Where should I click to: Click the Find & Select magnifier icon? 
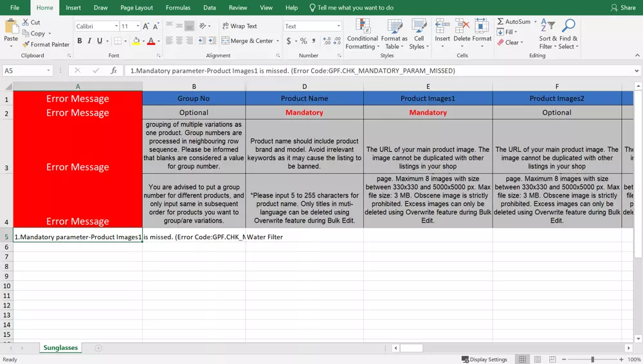point(568,26)
